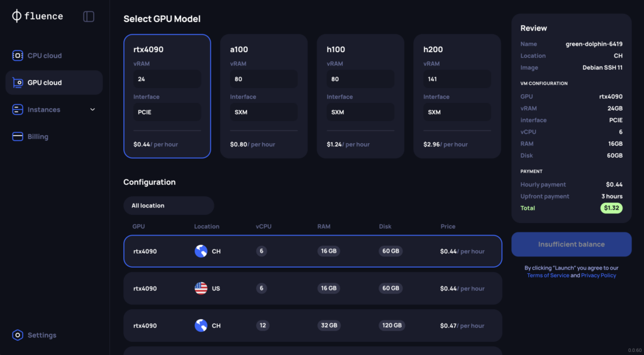Viewport: 644px width, 355px height.
Task: Click the GPU cloud card icon
Action: 18,83
